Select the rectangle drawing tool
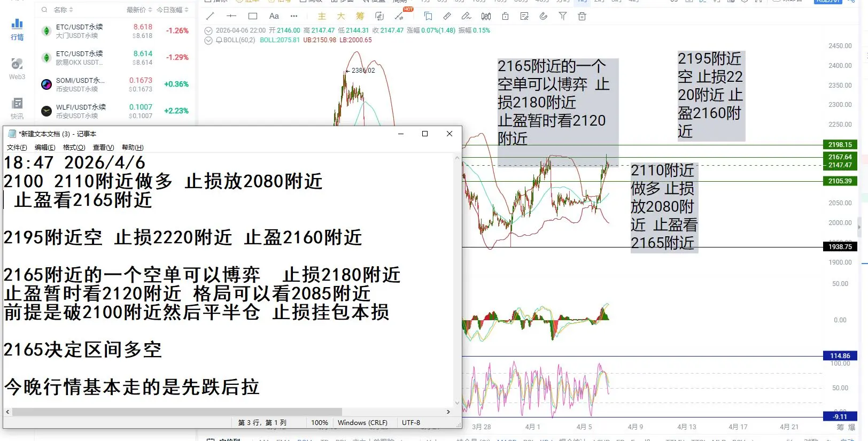 click(x=253, y=16)
